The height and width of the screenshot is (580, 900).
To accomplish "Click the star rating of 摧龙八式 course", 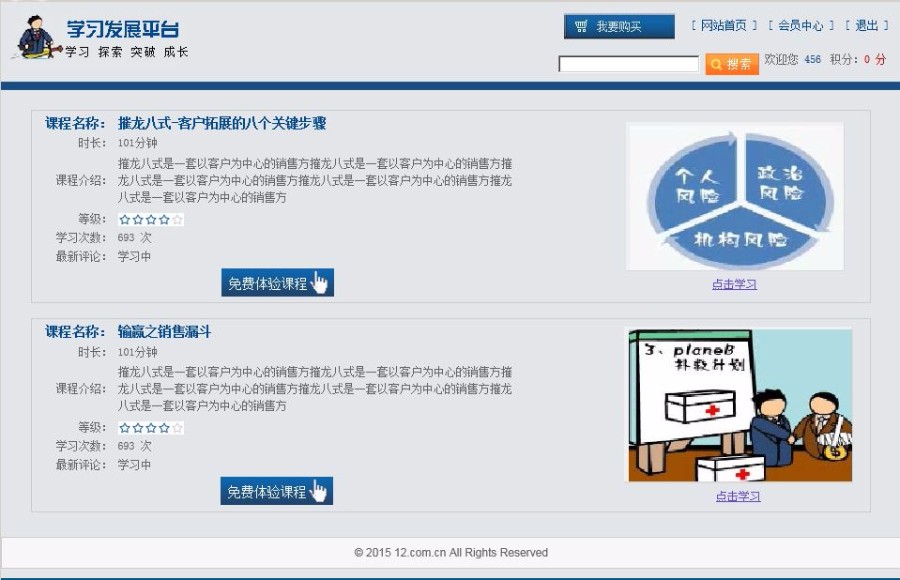I will (x=151, y=219).
